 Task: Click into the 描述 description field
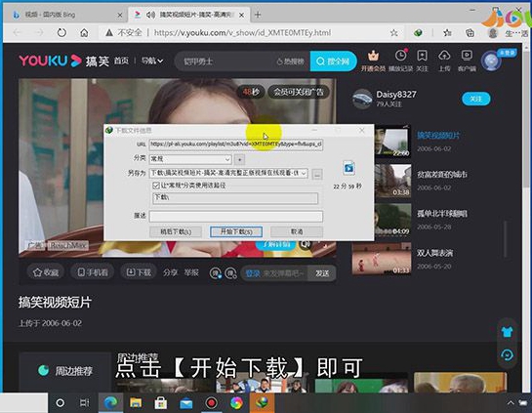[x=236, y=216]
